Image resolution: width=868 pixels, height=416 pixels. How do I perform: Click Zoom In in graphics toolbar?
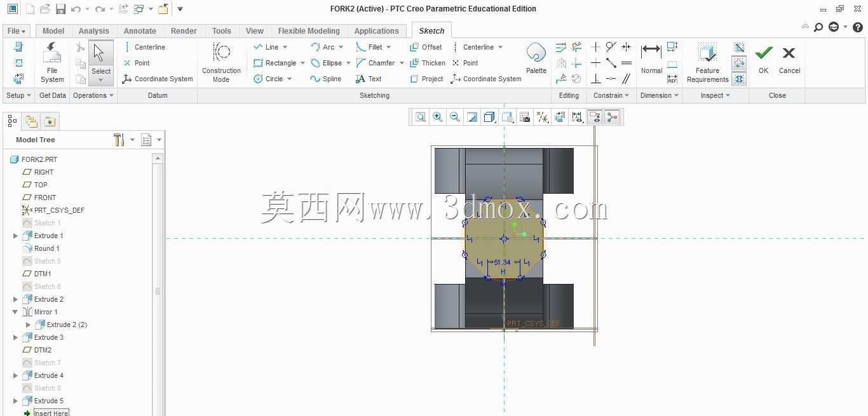[x=438, y=117]
